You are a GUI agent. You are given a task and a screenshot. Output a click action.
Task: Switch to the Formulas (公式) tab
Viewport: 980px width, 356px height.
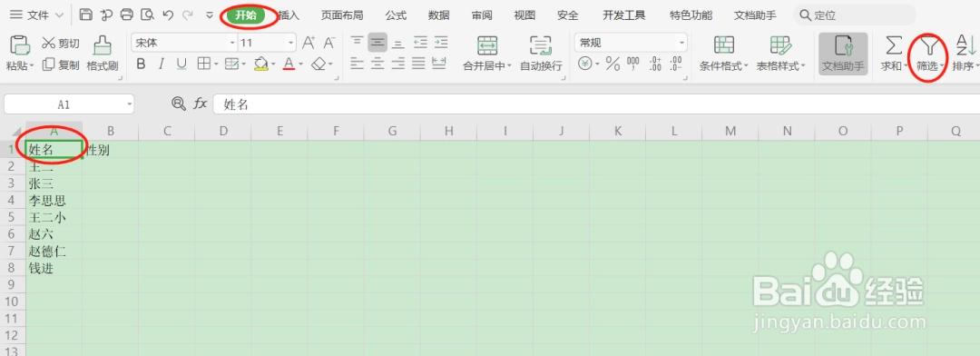pos(396,15)
